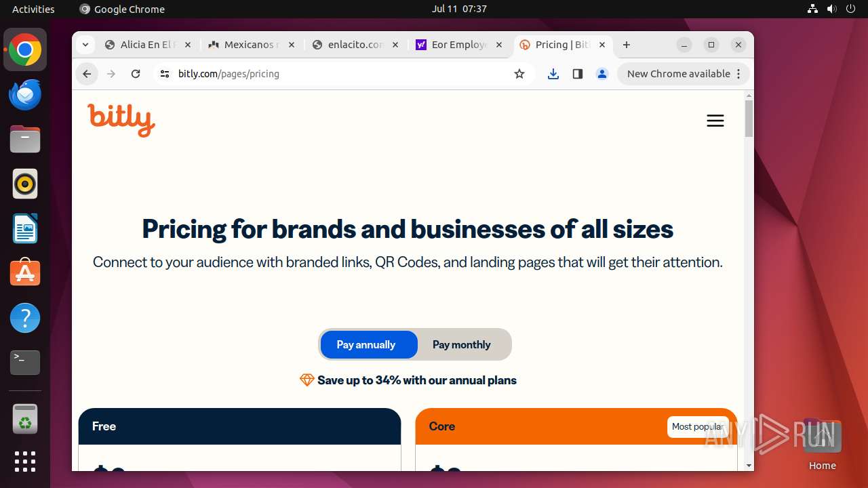Click New Chrome available button

pos(683,74)
